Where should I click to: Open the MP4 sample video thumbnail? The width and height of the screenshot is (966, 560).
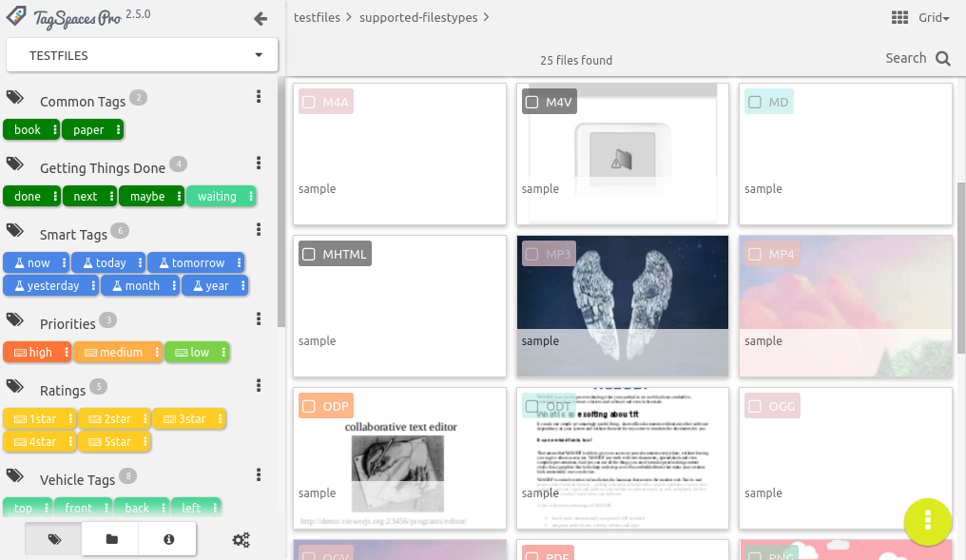click(x=845, y=305)
